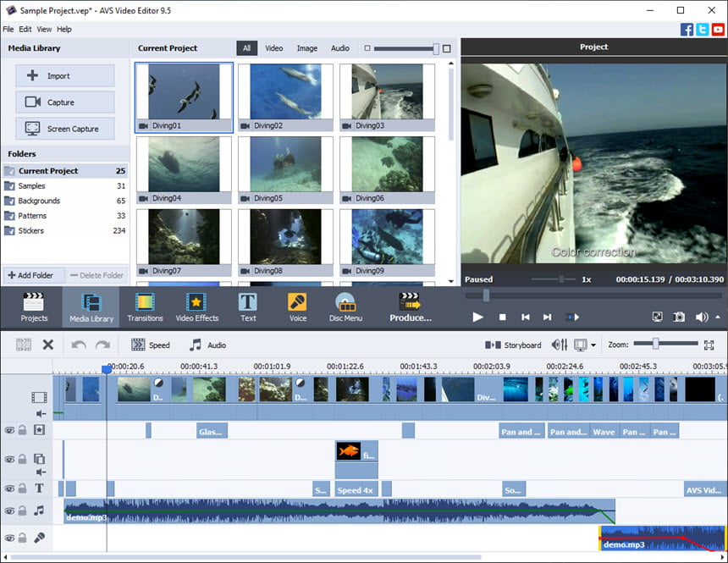
Task: Select the Media Library toolbar button
Action: [91, 307]
